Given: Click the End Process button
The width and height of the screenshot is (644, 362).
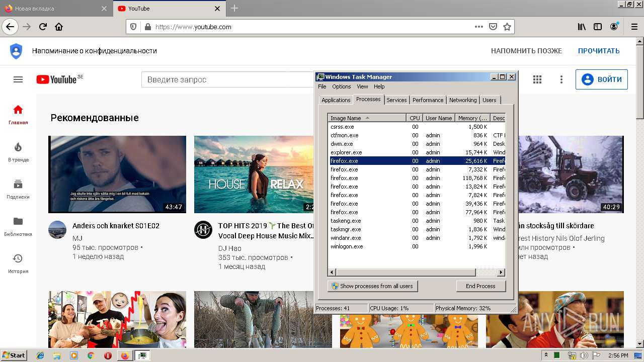Looking at the screenshot, I should [480, 286].
